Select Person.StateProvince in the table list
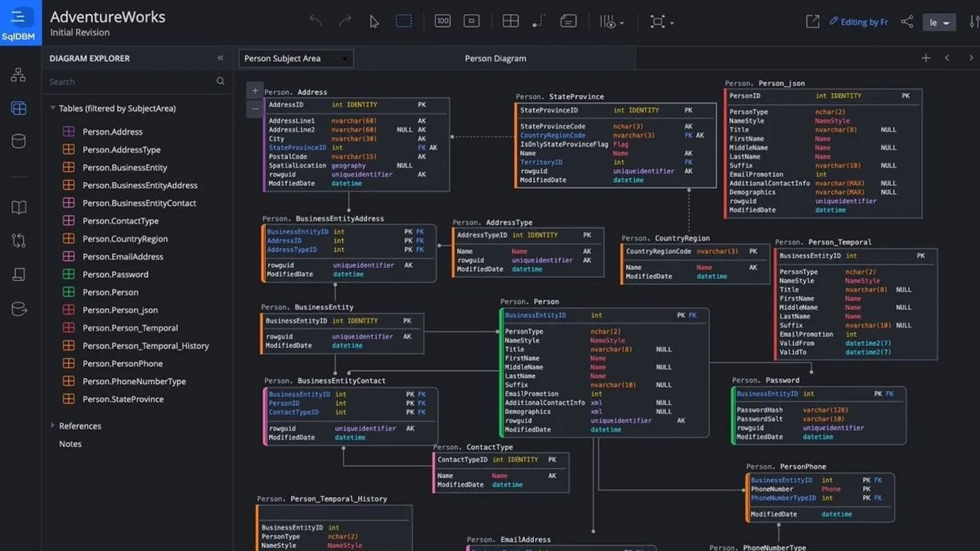980x551 pixels. [123, 399]
